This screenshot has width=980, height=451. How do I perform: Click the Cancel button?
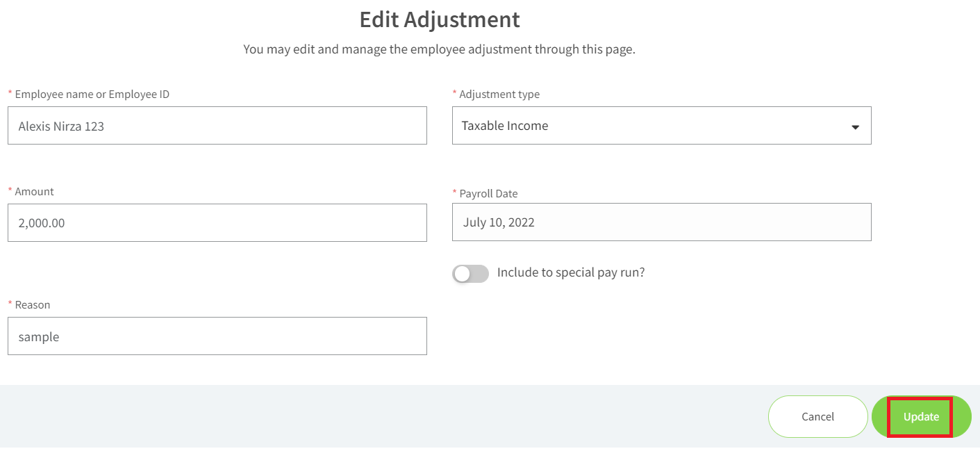817,416
